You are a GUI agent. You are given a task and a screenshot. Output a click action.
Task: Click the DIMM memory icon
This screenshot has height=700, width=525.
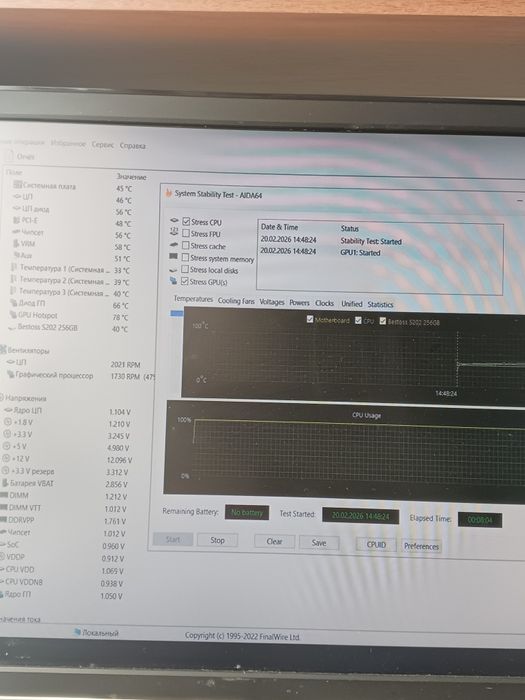[4, 495]
